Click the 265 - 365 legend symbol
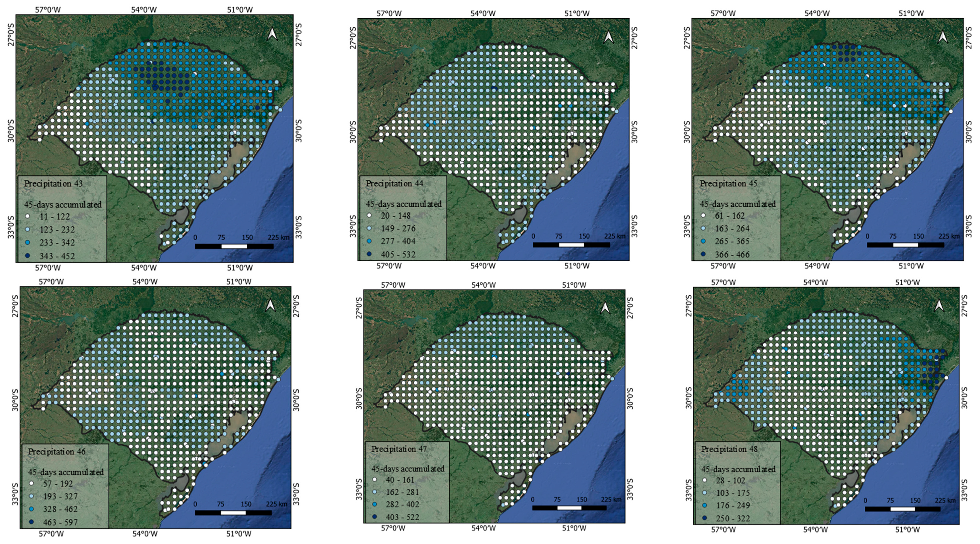Viewport: 980px width, 544px height. coord(703,241)
